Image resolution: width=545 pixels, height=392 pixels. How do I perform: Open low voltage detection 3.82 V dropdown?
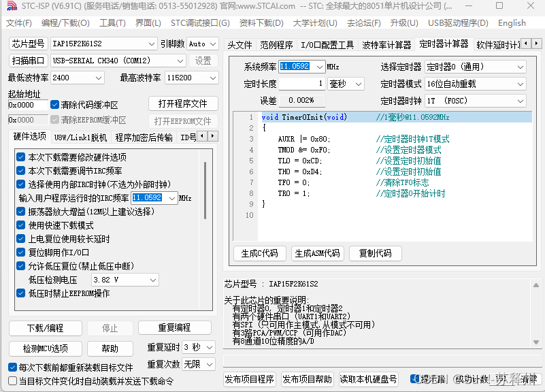click(x=125, y=280)
